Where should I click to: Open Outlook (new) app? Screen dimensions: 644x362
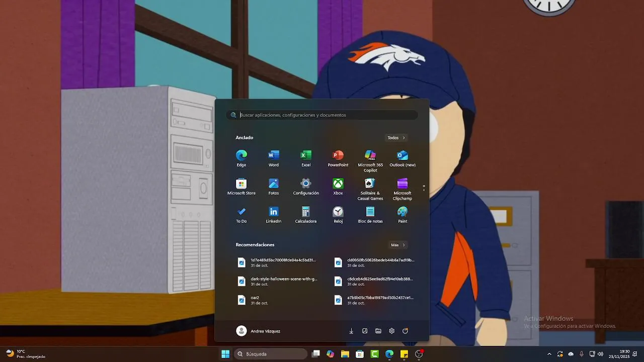pos(403,158)
